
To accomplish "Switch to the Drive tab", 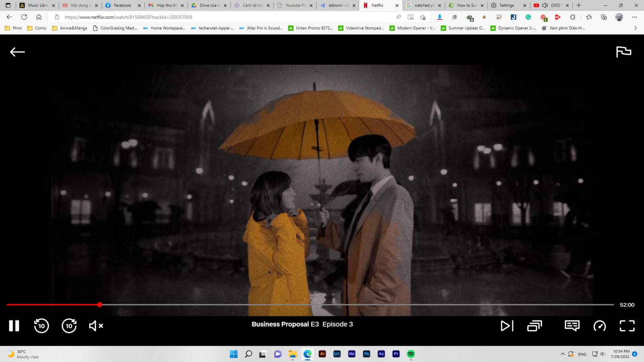I will pos(208,5).
